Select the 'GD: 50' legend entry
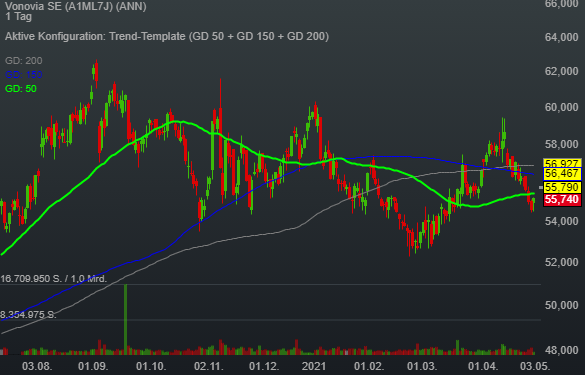This screenshot has width=585, height=375. 21,89
